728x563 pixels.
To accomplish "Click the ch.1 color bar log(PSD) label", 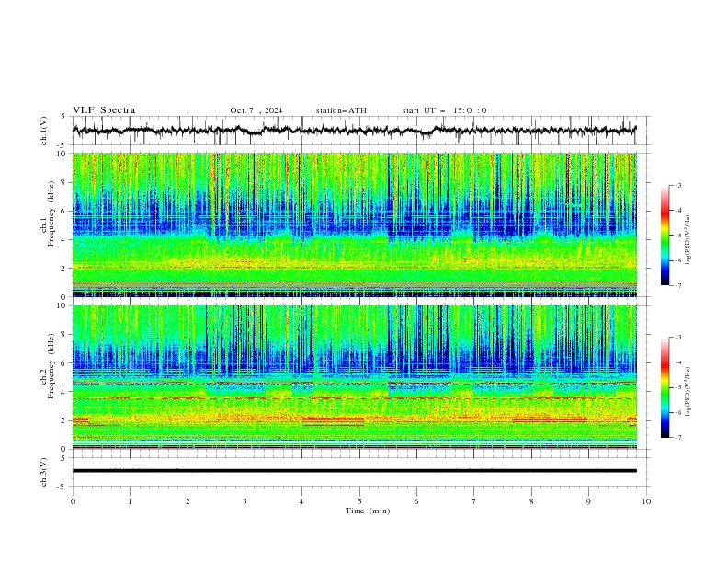I will (x=688, y=240).
